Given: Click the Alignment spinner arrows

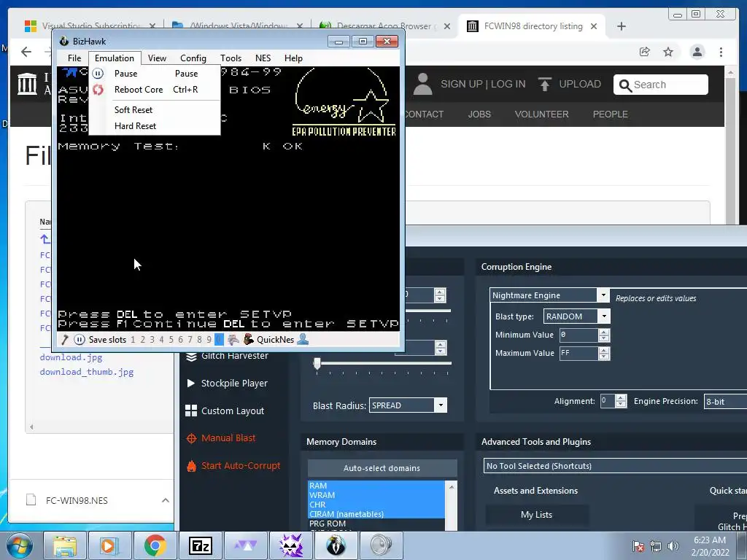Looking at the screenshot, I should coord(621,401).
